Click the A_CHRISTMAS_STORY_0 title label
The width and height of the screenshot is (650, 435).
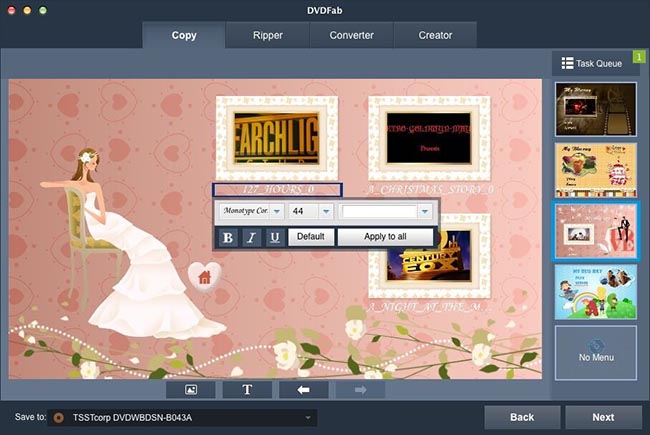coord(430,190)
